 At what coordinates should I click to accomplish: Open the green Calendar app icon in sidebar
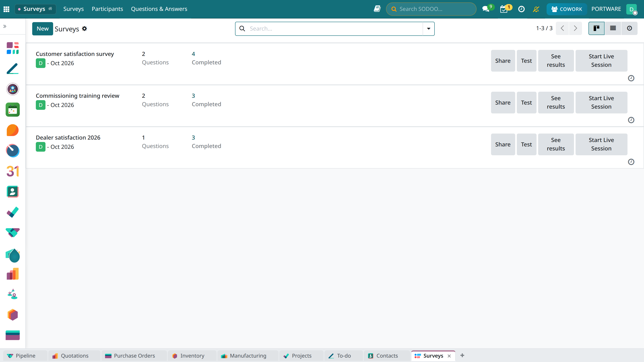[x=12, y=110]
